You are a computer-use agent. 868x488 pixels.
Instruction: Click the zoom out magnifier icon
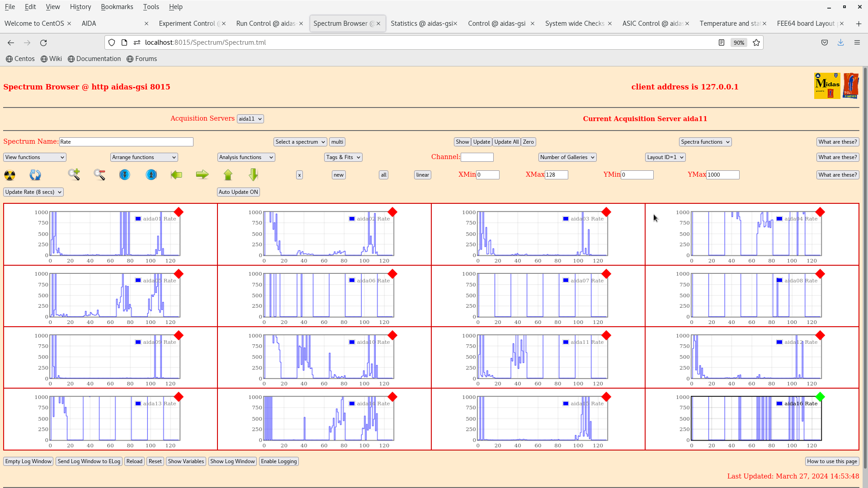coord(99,175)
